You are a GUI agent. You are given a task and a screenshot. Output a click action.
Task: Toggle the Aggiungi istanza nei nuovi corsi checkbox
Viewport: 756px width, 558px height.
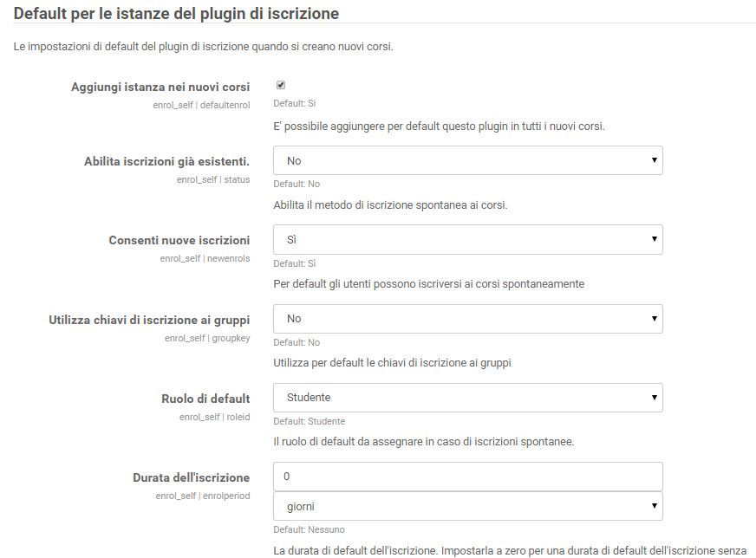click(x=281, y=85)
